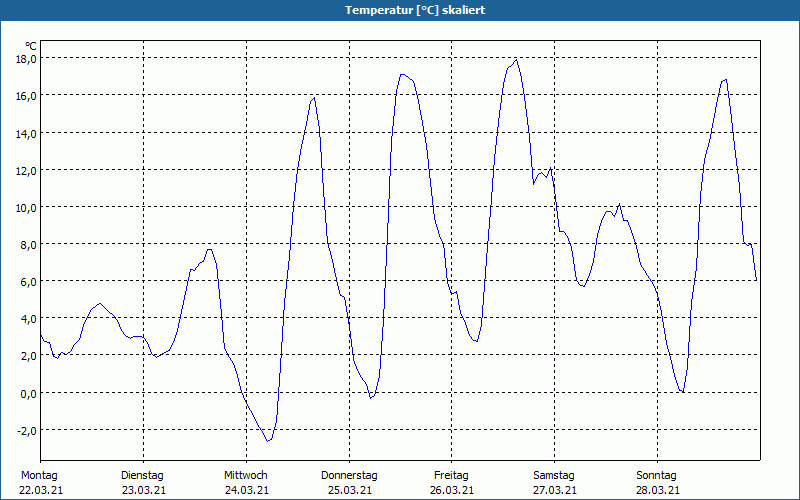Select the Samstag day label
Viewport: 800px width, 500px height.
pyautogui.click(x=554, y=476)
